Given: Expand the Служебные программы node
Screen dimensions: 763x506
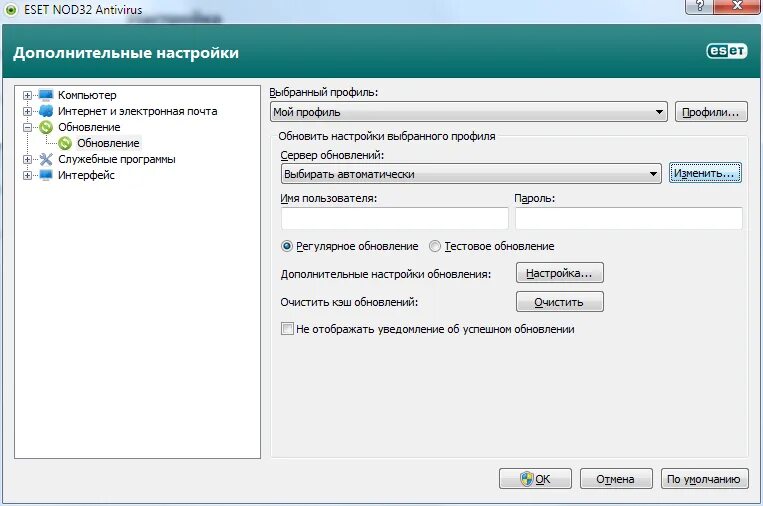Looking at the screenshot, I should (x=27, y=160).
